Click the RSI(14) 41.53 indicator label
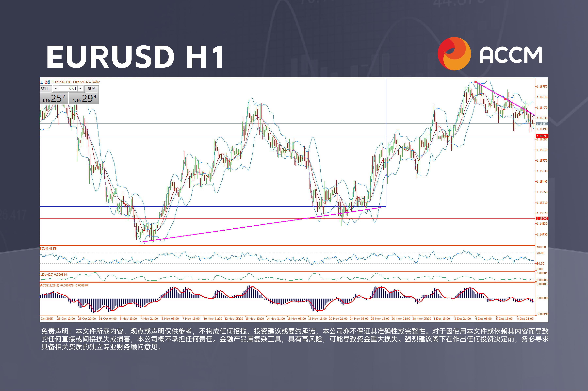The height and width of the screenshot is (391, 588). point(48,248)
